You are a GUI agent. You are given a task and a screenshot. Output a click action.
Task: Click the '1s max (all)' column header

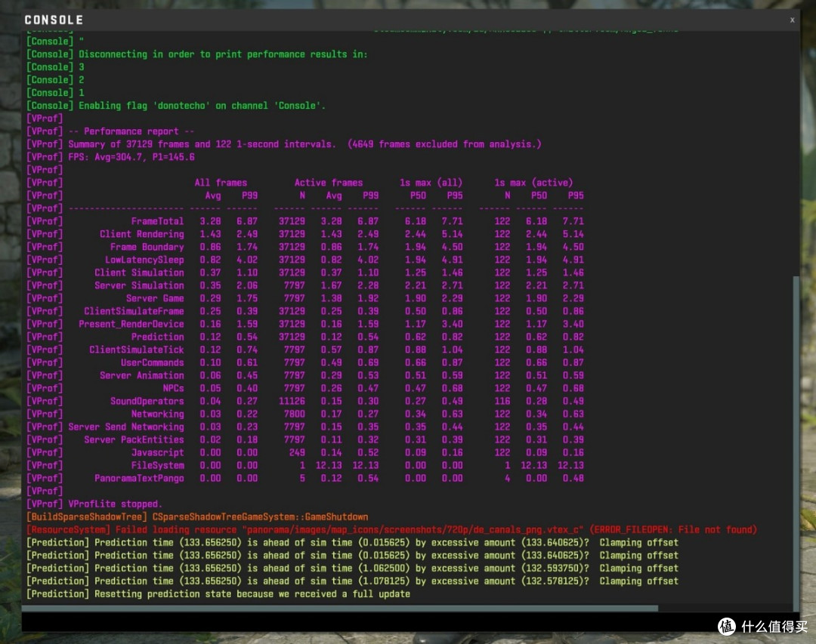point(431,183)
